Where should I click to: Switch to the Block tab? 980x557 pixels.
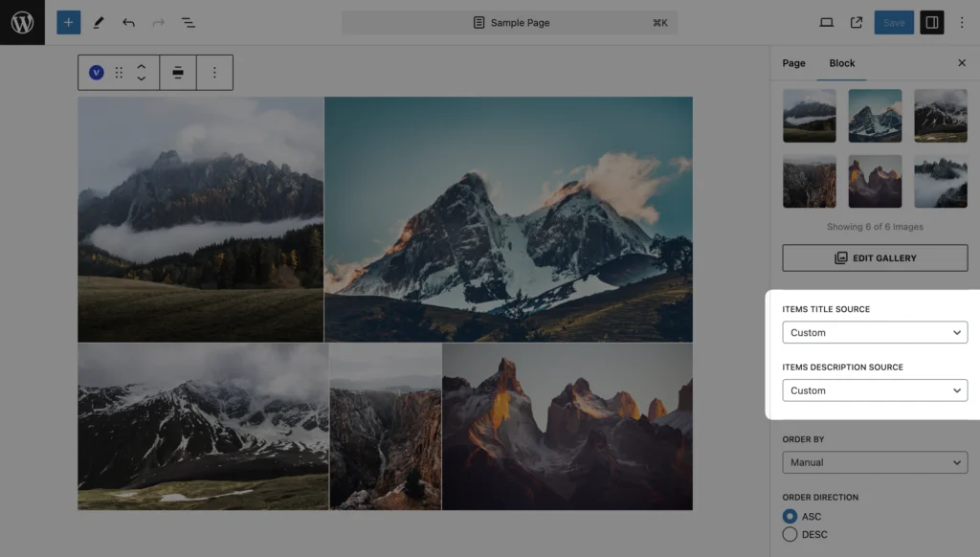pyautogui.click(x=842, y=63)
